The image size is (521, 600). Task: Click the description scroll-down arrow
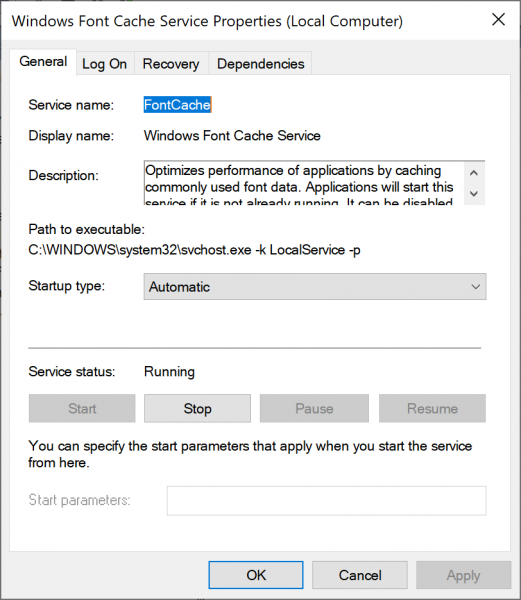(474, 194)
